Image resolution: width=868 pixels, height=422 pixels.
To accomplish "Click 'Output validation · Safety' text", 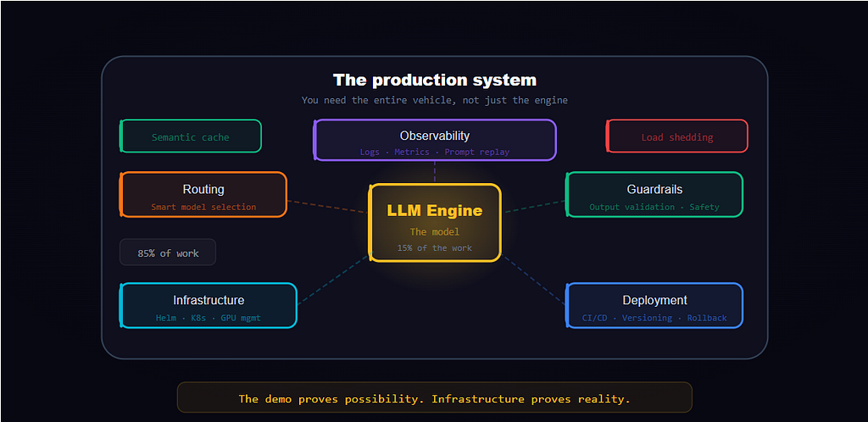I will 654,207.
